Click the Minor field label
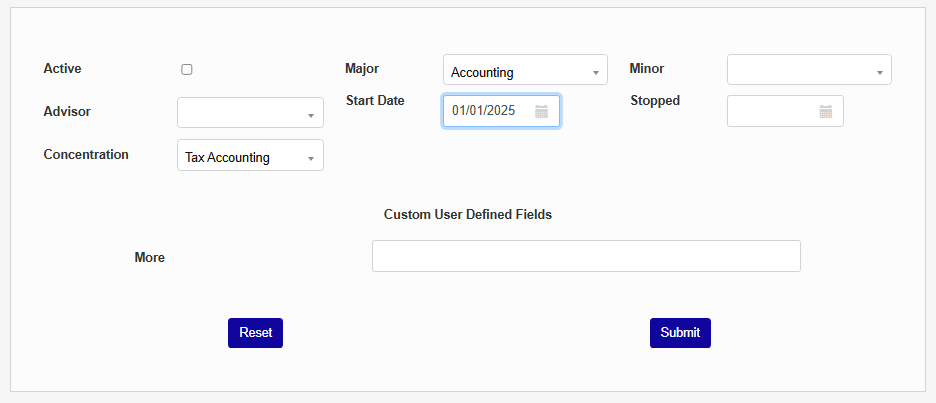 tap(647, 69)
